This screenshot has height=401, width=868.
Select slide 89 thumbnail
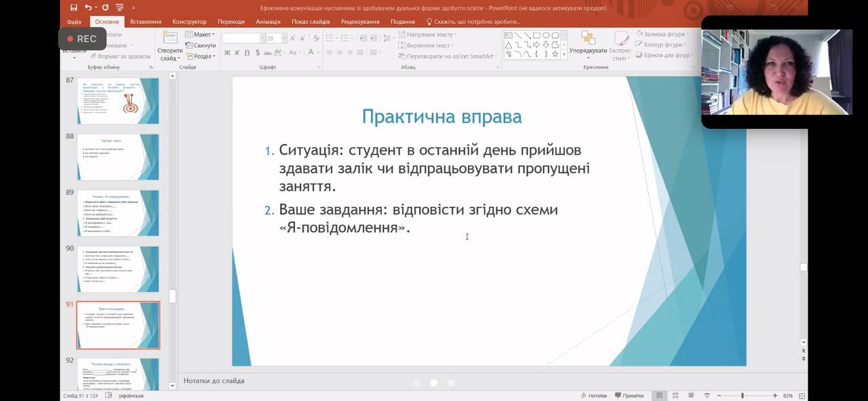[118, 212]
